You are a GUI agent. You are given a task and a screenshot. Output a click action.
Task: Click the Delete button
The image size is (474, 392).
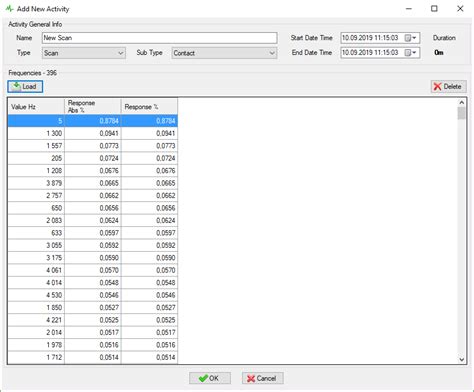click(x=448, y=87)
